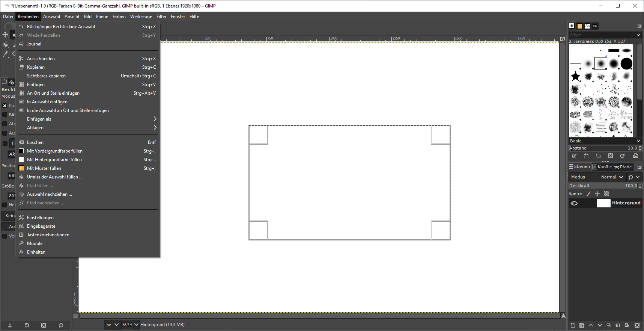
Task: Switch to the Kanäle tab
Action: (x=602, y=167)
